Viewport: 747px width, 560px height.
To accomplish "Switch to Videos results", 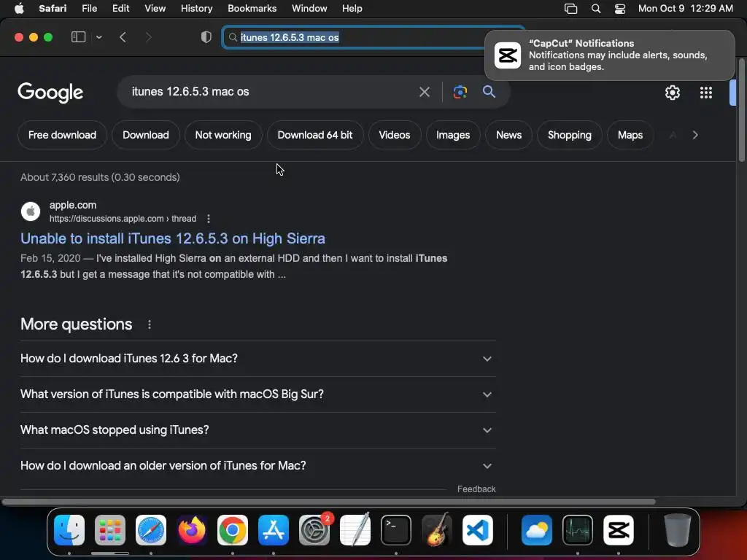I will point(395,135).
